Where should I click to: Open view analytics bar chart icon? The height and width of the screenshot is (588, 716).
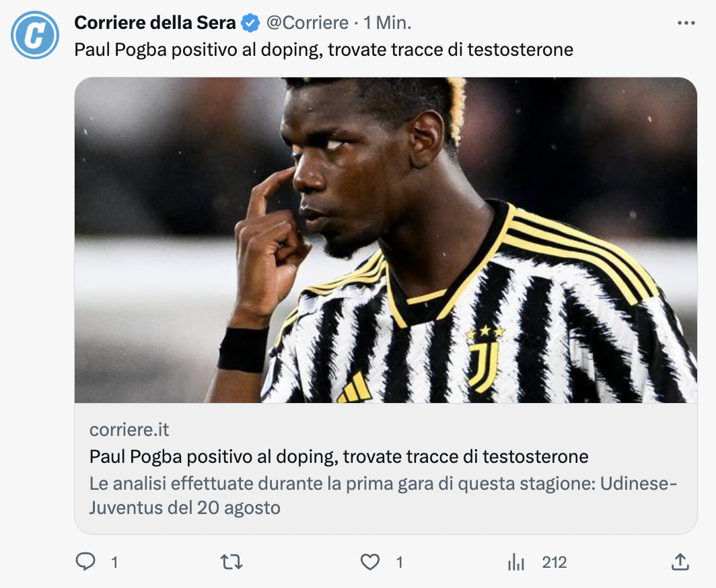(516, 562)
